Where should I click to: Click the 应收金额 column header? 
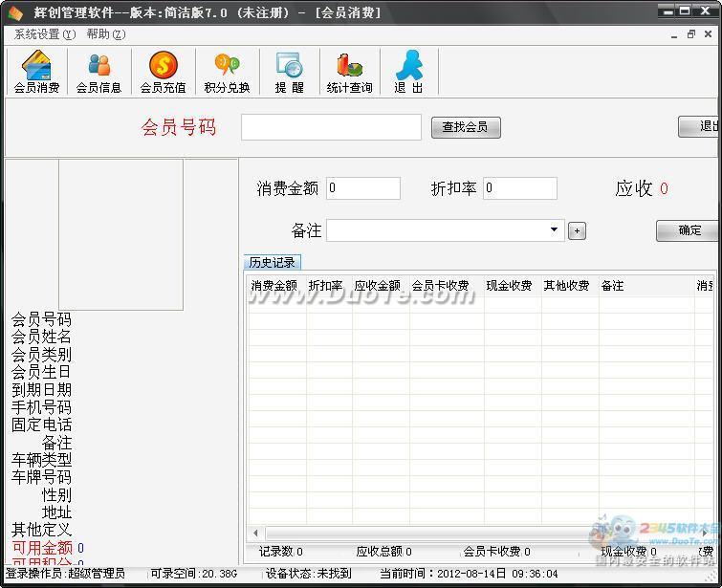pyautogui.click(x=378, y=286)
